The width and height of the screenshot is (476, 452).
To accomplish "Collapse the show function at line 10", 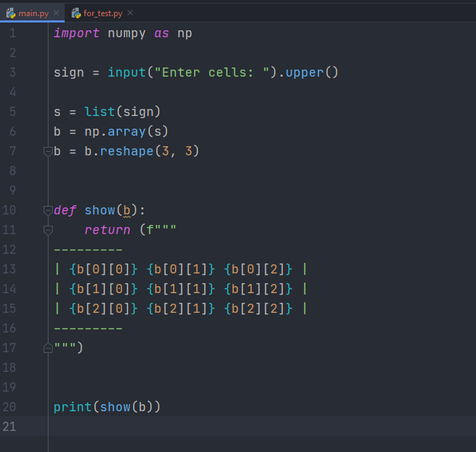I will [x=48, y=210].
